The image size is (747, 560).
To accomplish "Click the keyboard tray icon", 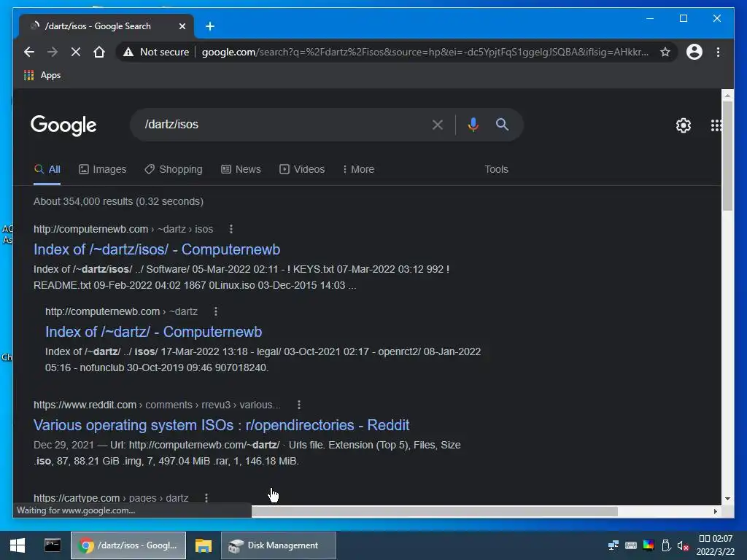I will [x=631, y=545].
